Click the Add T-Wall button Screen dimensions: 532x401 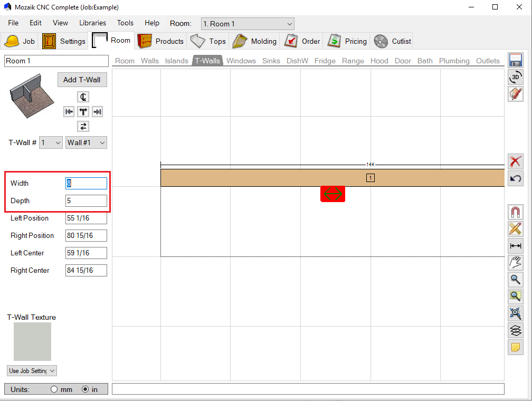[82, 80]
